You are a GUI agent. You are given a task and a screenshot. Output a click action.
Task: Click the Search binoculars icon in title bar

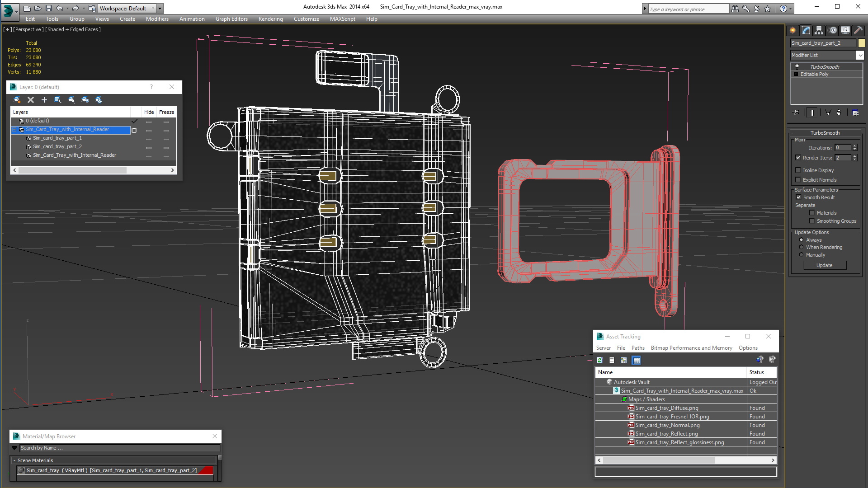tap(735, 9)
